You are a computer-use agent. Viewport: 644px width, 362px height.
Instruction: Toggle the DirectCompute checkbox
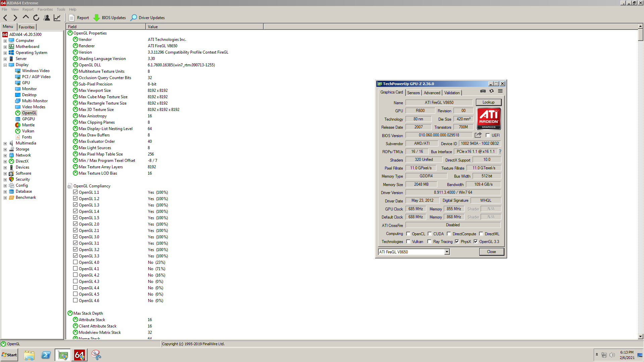coord(449,234)
